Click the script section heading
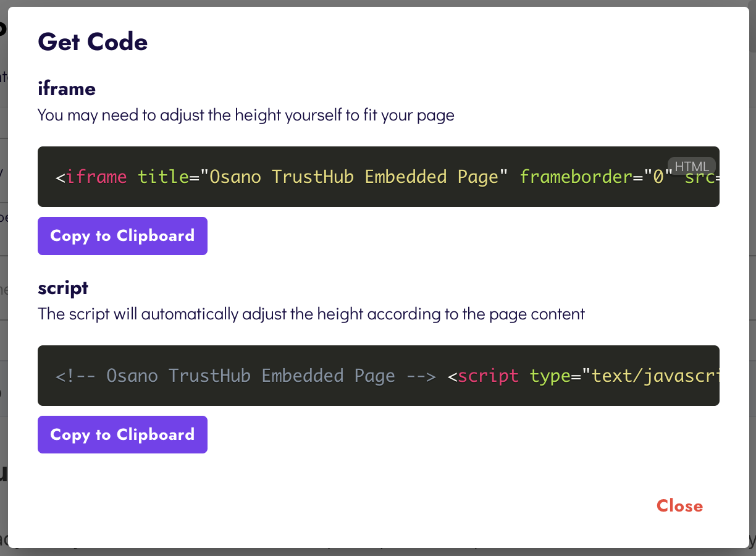756x556 pixels. point(63,288)
